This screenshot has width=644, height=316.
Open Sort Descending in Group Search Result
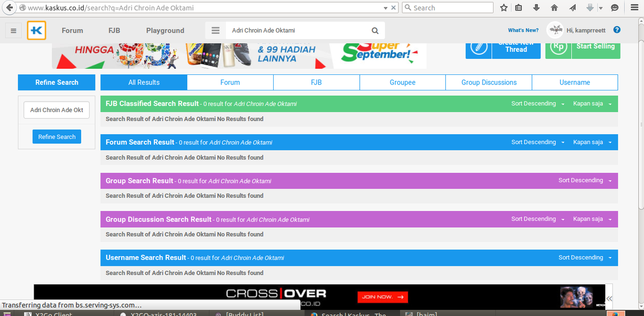click(x=585, y=180)
